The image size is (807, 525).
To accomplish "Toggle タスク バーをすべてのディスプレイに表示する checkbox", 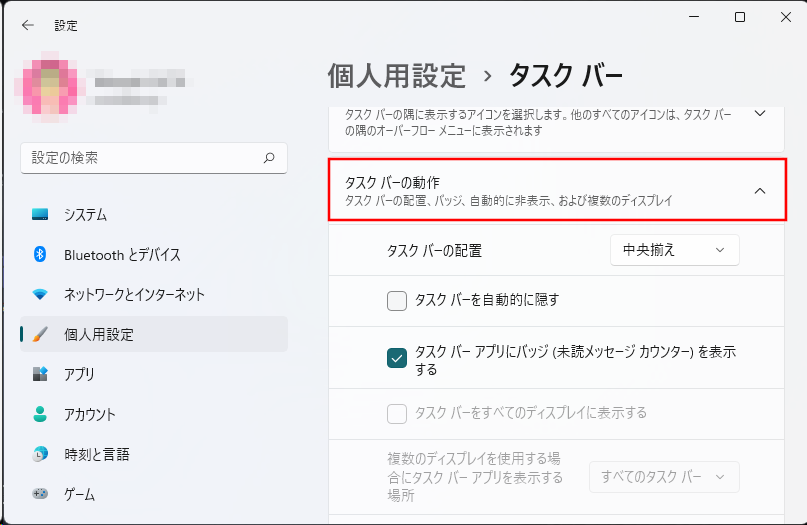I will (x=397, y=413).
